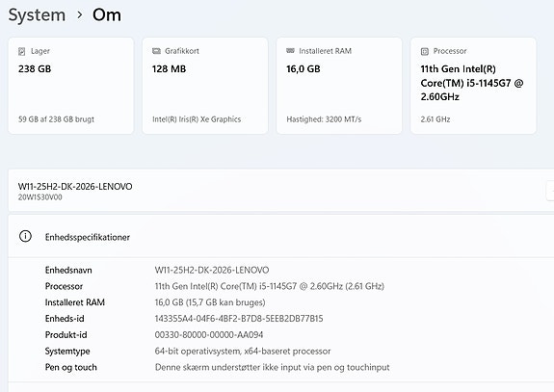The height and width of the screenshot is (392, 554).
Task: Open the Grafikkort 128 MB card
Action: pos(205,86)
